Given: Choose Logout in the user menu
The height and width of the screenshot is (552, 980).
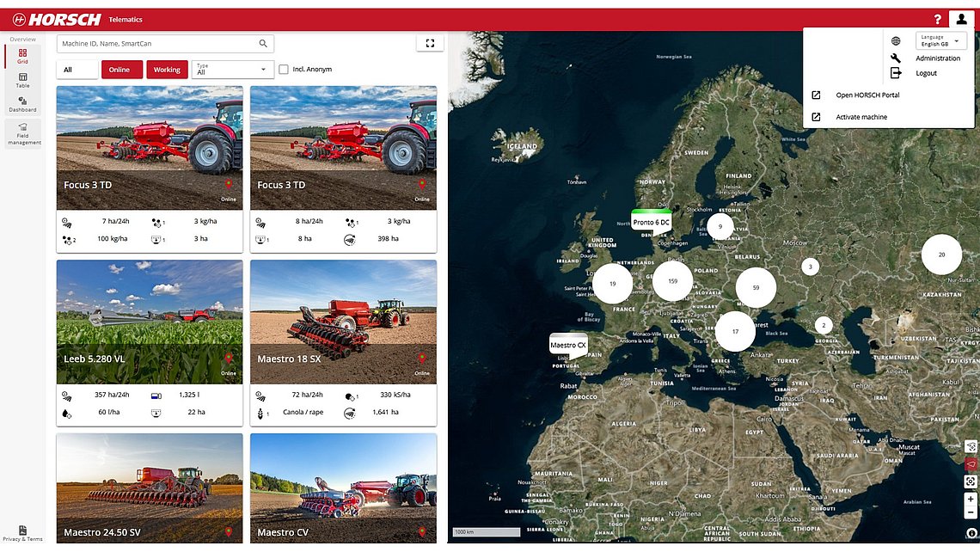Looking at the screenshot, I should (x=926, y=73).
